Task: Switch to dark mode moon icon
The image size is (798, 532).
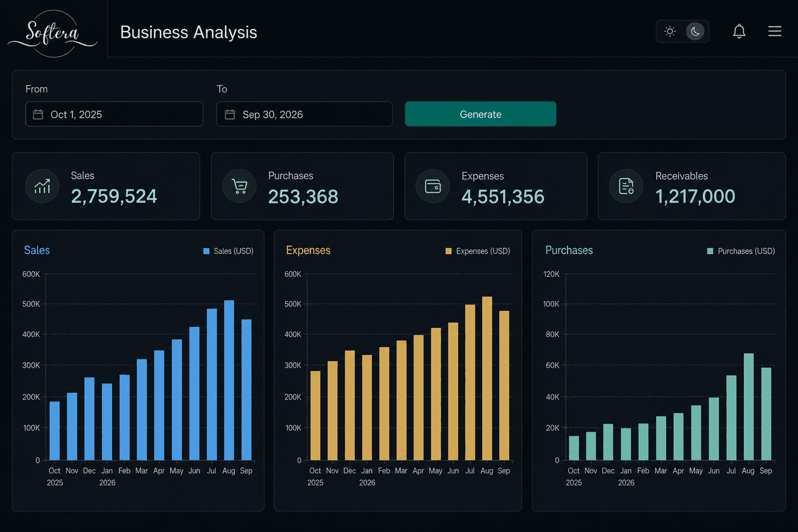Action: point(695,31)
